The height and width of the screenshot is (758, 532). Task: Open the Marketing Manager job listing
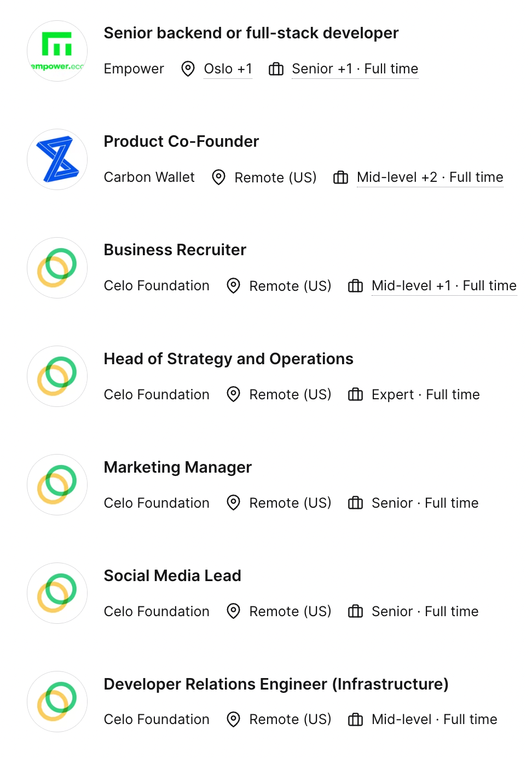(178, 467)
